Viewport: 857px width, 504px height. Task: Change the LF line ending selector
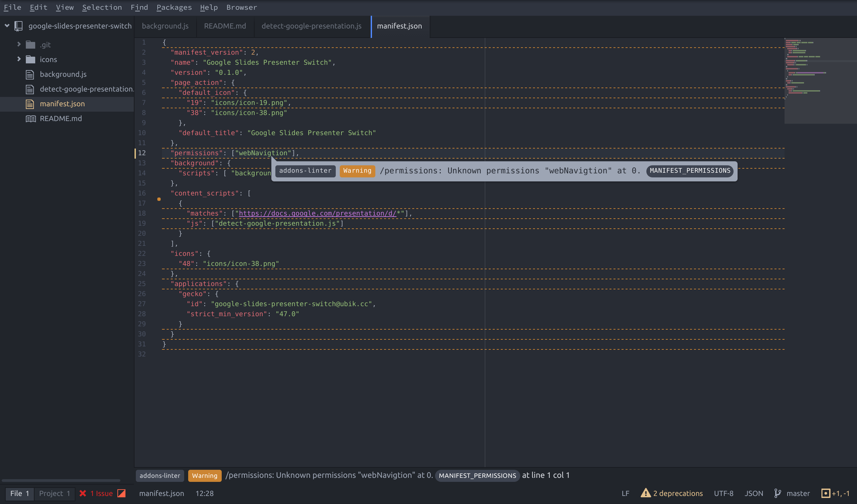(x=626, y=494)
